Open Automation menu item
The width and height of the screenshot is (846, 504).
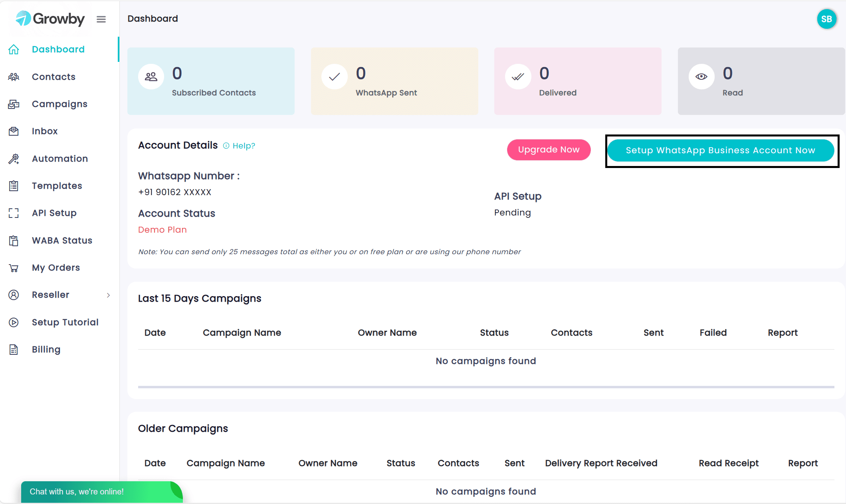(x=60, y=159)
